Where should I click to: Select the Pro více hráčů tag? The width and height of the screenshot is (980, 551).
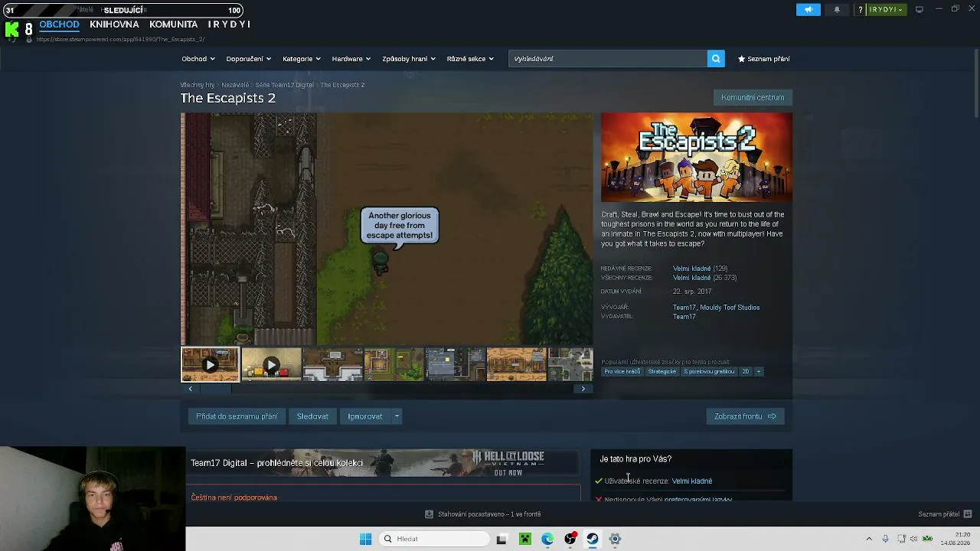(x=622, y=372)
